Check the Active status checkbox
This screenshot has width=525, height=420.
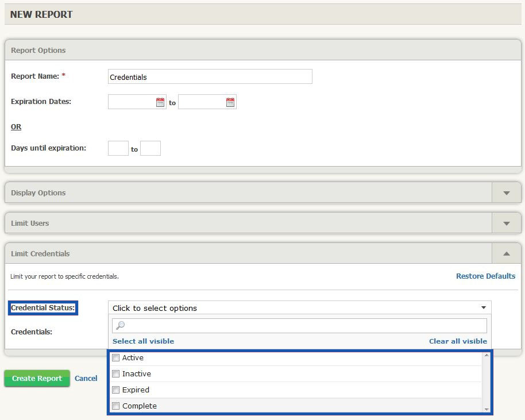click(115, 357)
